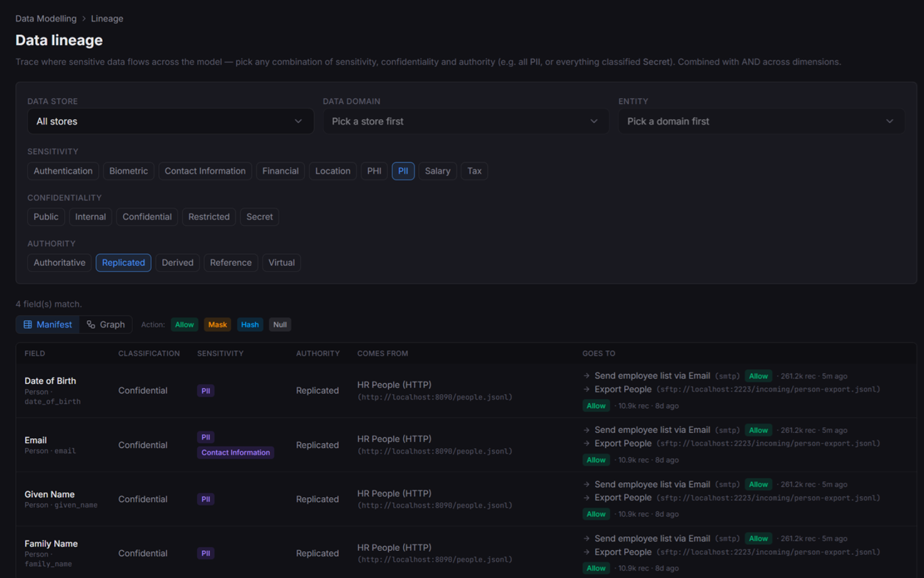Click the Lineage breadcrumb
Viewport: 924px width, 578px height.
(107, 18)
